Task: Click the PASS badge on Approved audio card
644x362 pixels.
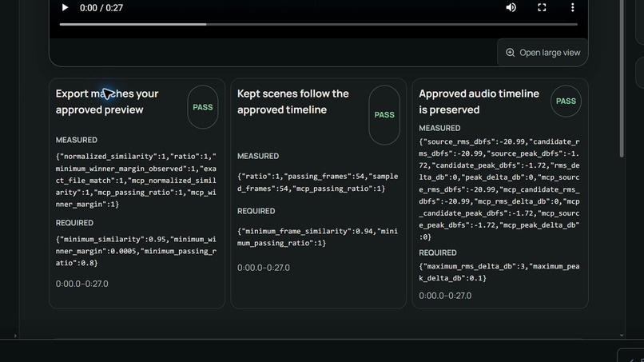Action: (x=566, y=101)
